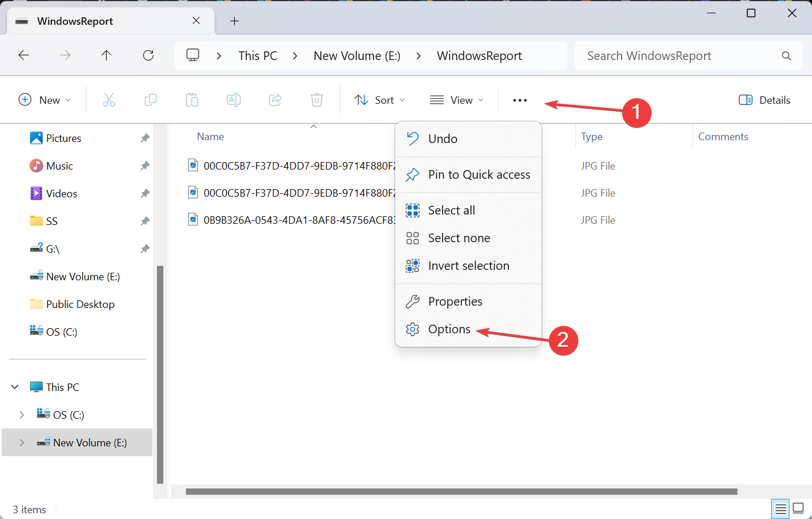812x519 pixels.
Task: Expand chevron before This PC in path
Action: coord(219,56)
